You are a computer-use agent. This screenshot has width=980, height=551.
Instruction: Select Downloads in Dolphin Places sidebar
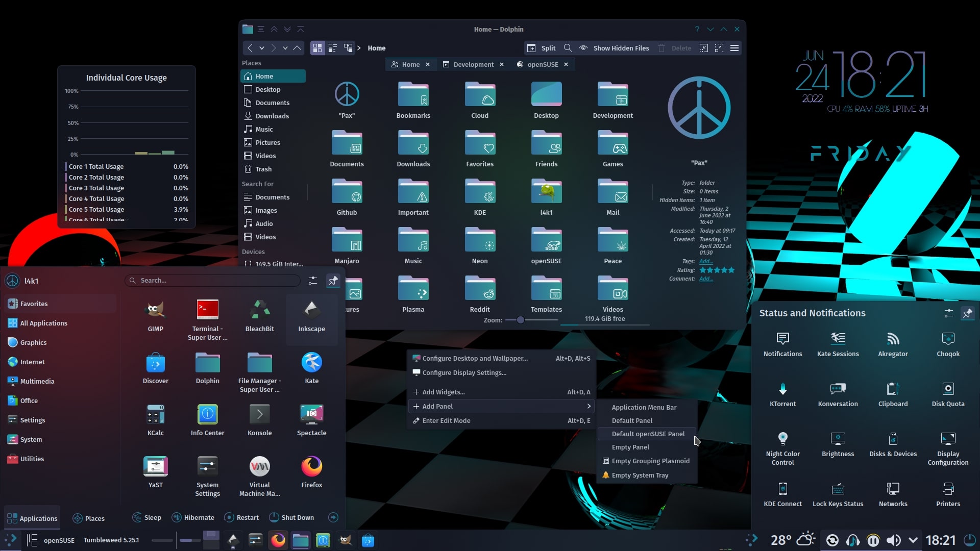273,116
